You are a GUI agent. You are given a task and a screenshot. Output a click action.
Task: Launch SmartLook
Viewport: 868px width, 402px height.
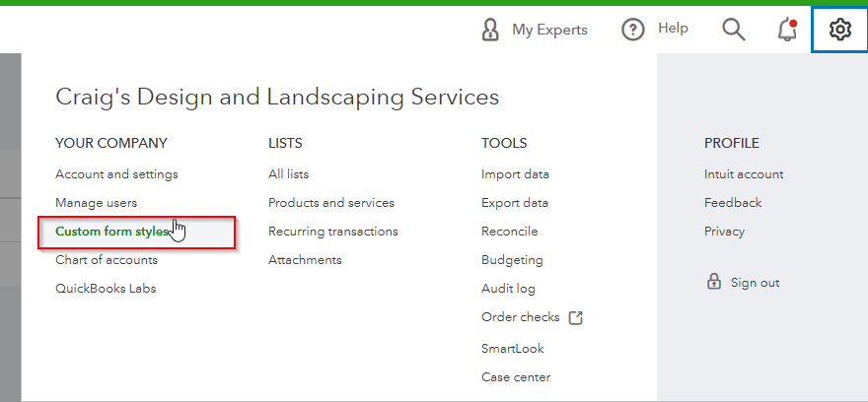tap(513, 349)
